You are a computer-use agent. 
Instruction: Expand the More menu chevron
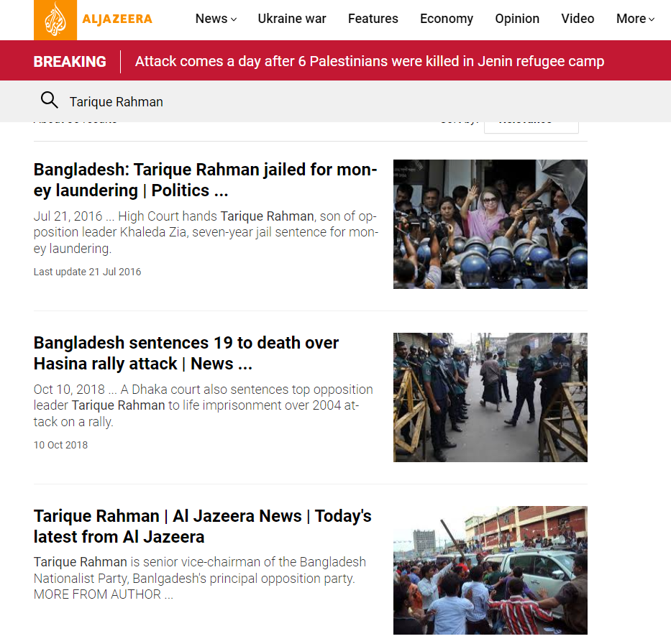652,19
